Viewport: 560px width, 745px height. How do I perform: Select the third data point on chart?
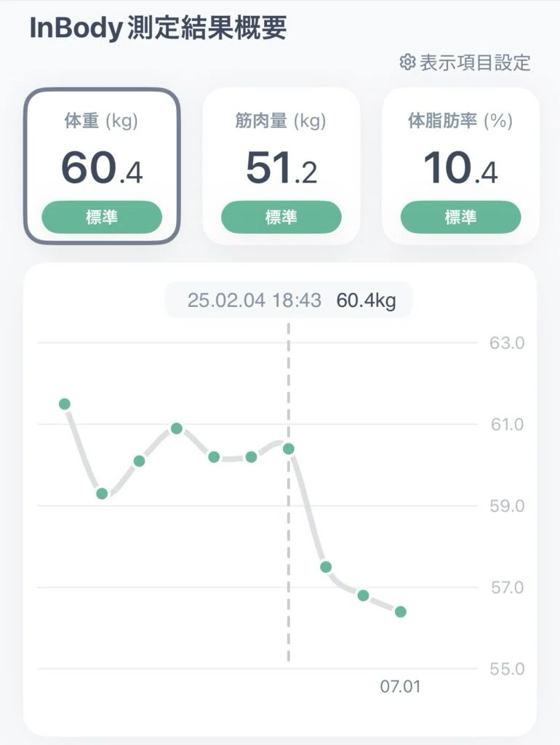[139, 461]
